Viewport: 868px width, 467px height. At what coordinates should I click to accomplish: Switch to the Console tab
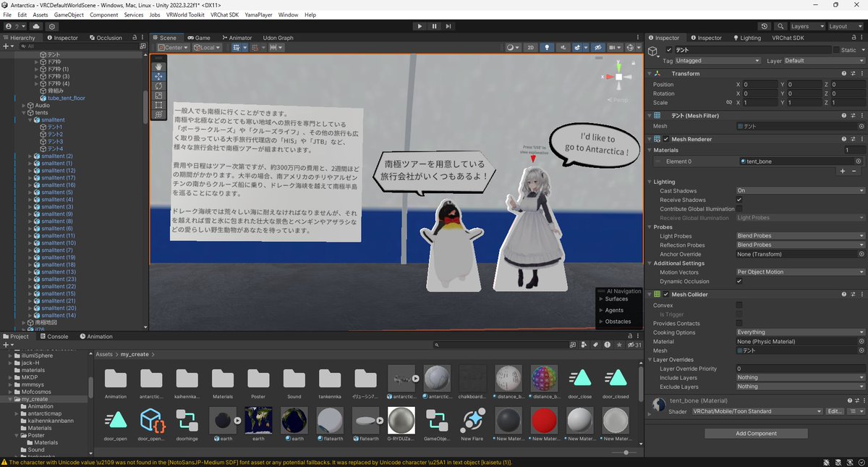(x=53, y=337)
